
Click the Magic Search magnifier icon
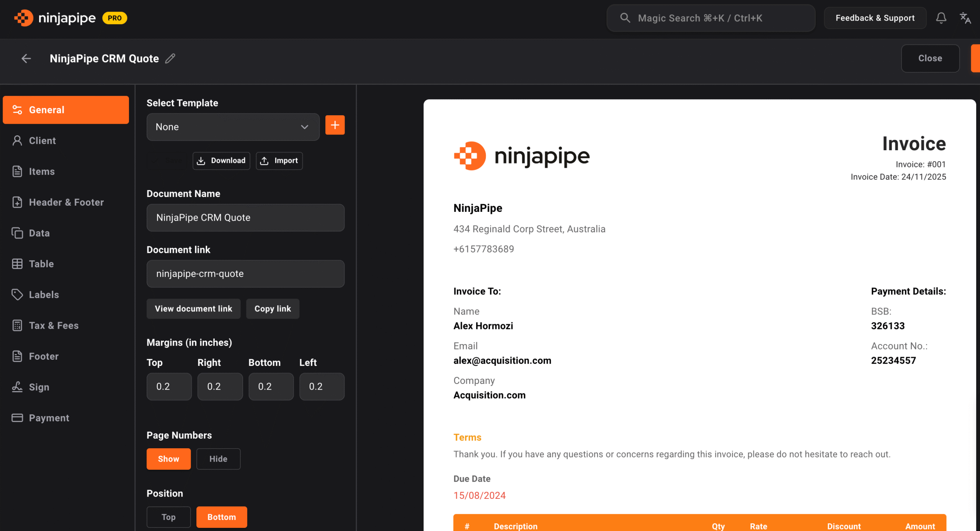625,18
